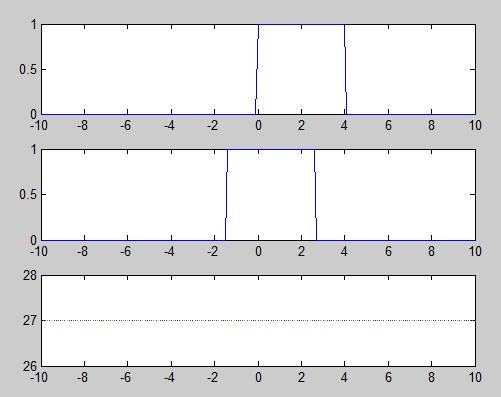Click the falling edge of the top subplot pulse near 4
Screen dimensions: 501x397
click(345, 69)
